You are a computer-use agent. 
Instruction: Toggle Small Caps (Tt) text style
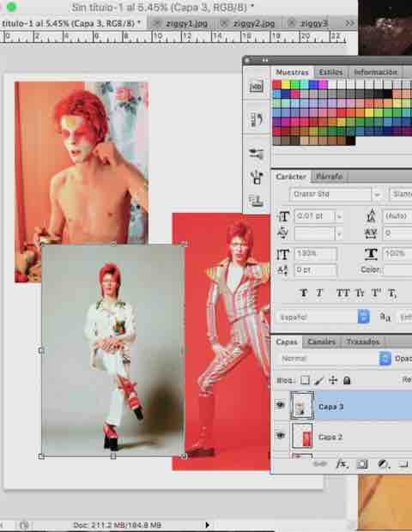tap(360, 293)
